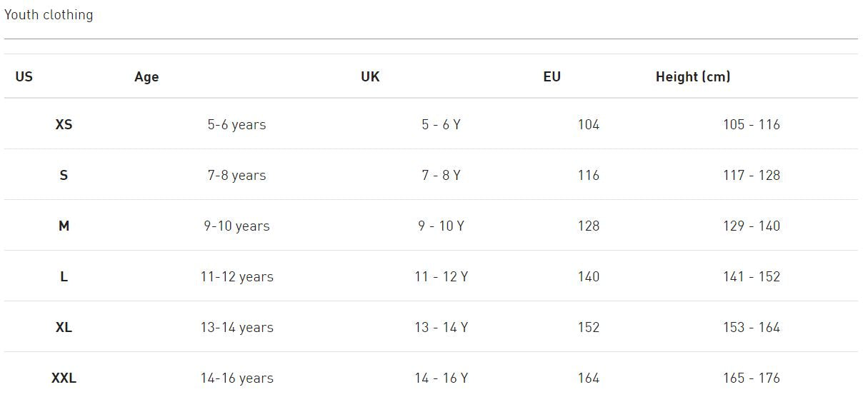This screenshot has width=868, height=412.
Task: Click the 5-6 years age cell
Action: pos(236,124)
